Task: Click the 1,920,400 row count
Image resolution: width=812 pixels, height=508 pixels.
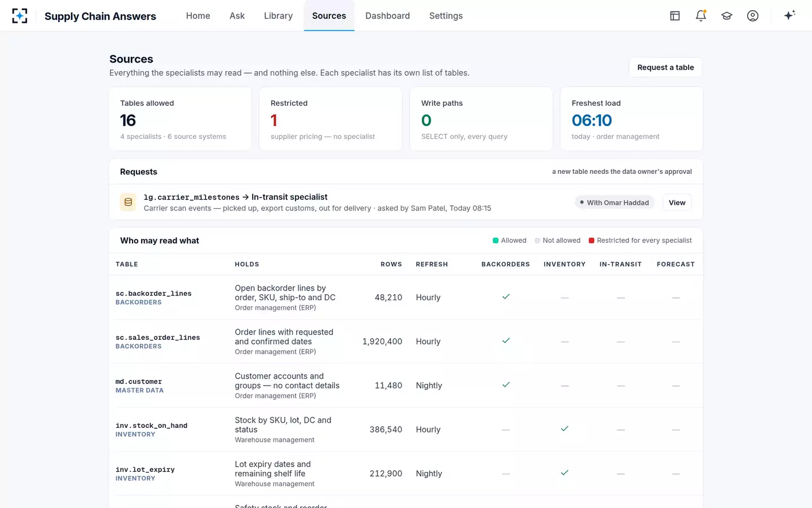Action: [382, 341]
